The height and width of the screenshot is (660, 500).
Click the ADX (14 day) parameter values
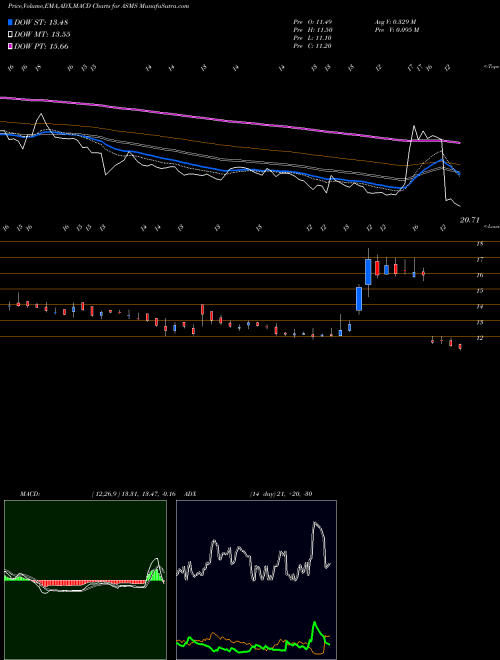point(281,494)
